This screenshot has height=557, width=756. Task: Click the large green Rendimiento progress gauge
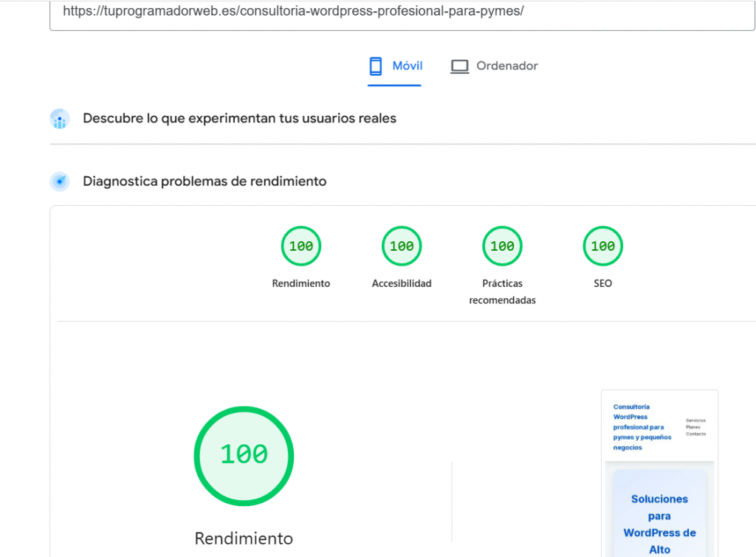[x=244, y=456]
